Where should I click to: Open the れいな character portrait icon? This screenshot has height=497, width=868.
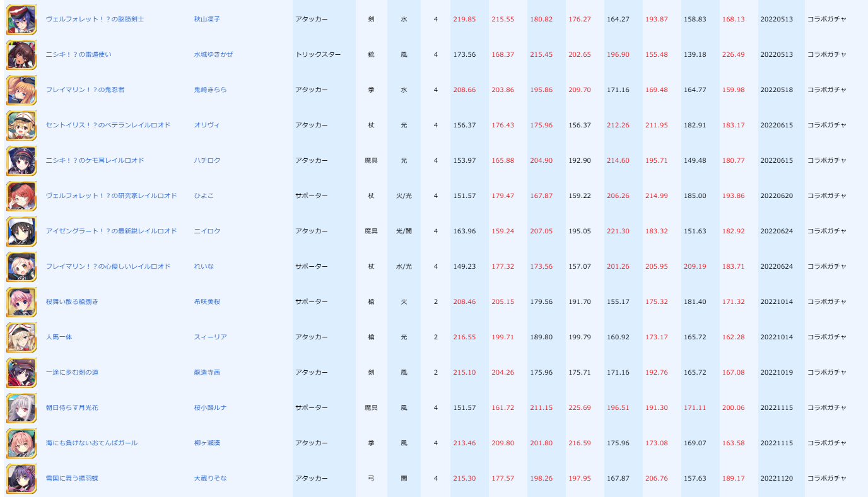point(21,267)
